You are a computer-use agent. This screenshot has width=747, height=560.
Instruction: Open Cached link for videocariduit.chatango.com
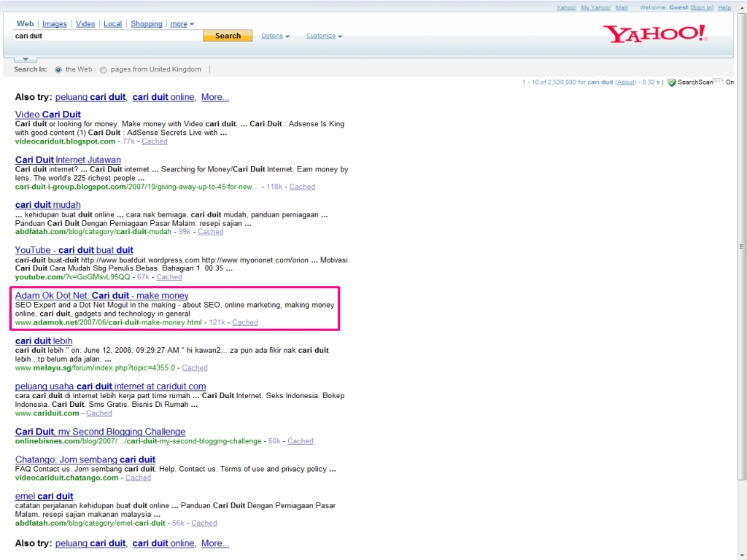pyautogui.click(x=138, y=478)
